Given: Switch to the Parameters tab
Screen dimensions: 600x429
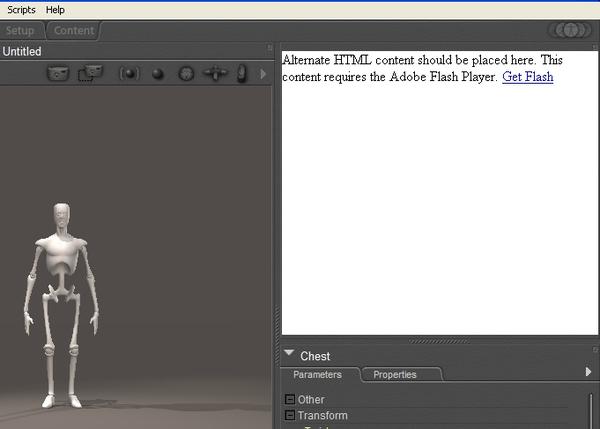Looking at the screenshot, I should [x=318, y=375].
